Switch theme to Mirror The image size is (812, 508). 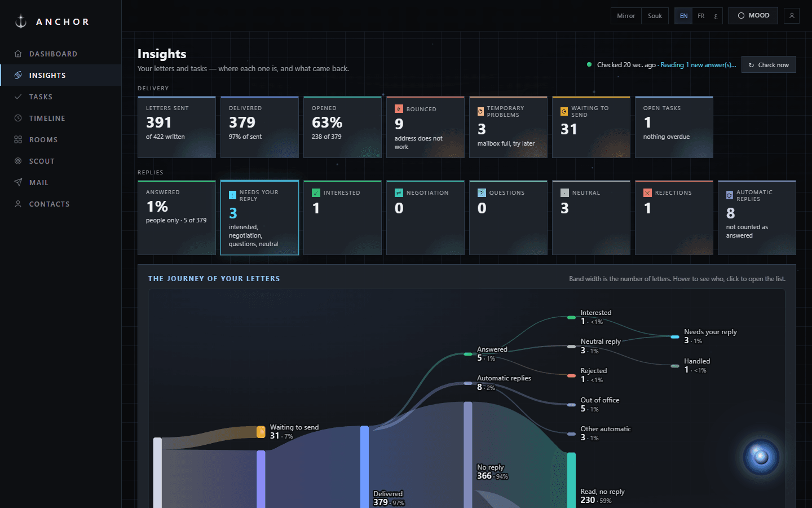point(626,16)
